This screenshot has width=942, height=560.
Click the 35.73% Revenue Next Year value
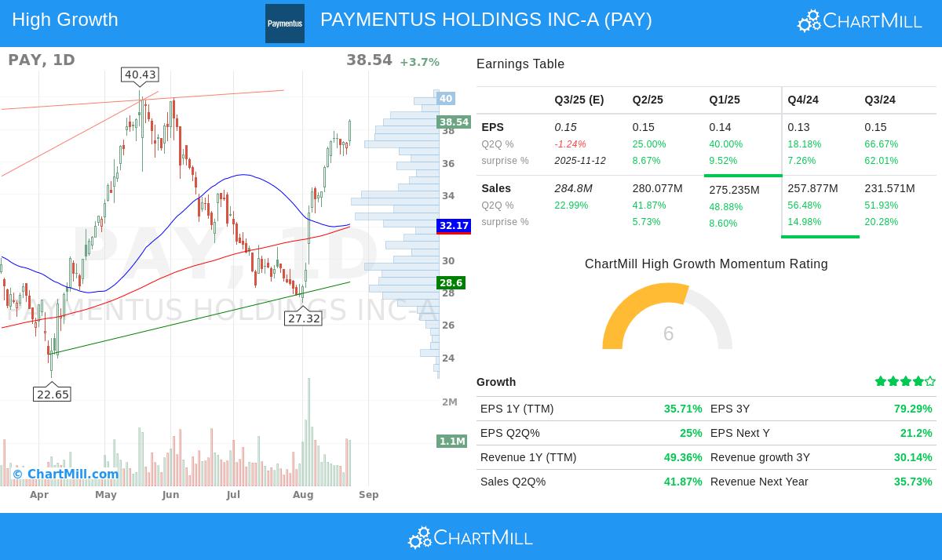[913, 482]
